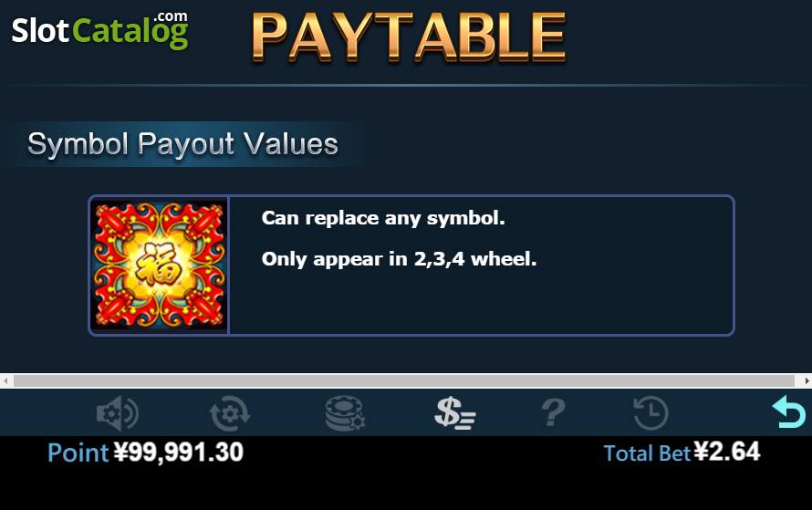Image resolution: width=812 pixels, height=510 pixels.
Task: Open the game history clock icon
Action: [651, 413]
